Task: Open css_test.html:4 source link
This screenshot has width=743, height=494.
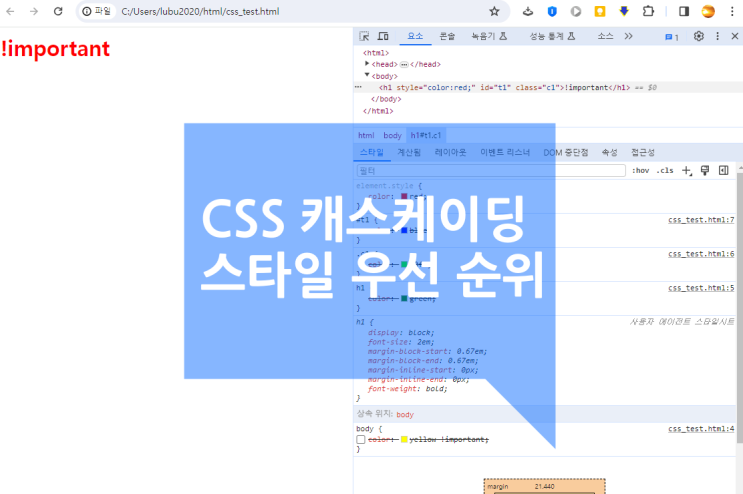Action: 701,429
